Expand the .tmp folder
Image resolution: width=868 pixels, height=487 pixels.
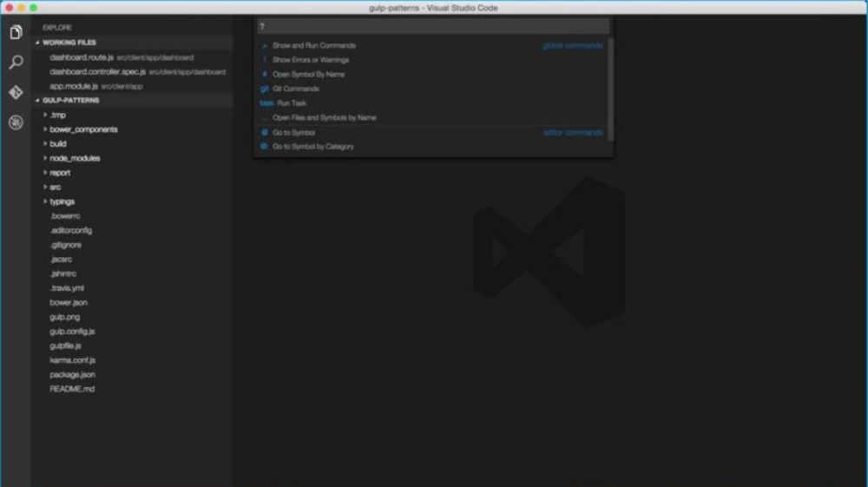coord(45,115)
